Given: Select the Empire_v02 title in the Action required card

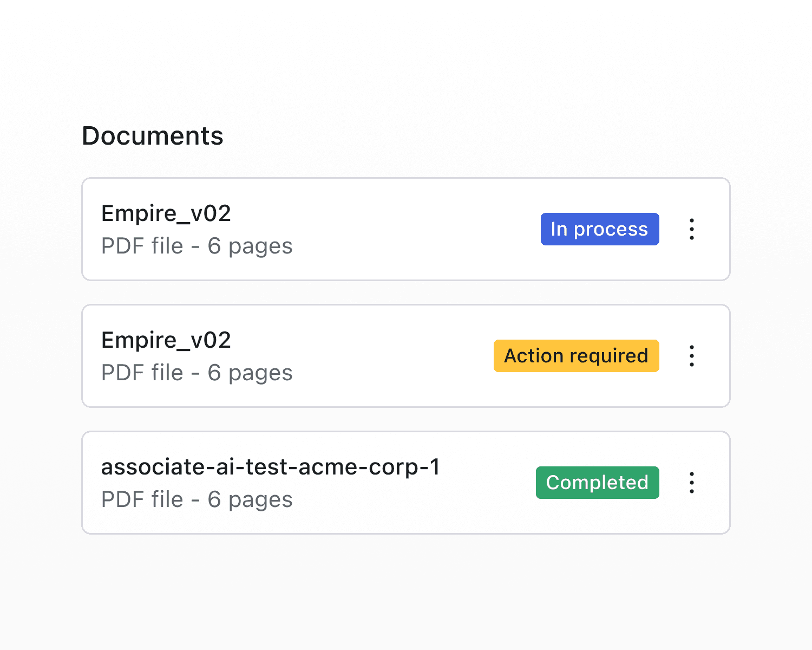Looking at the screenshot, I should 166,340.
